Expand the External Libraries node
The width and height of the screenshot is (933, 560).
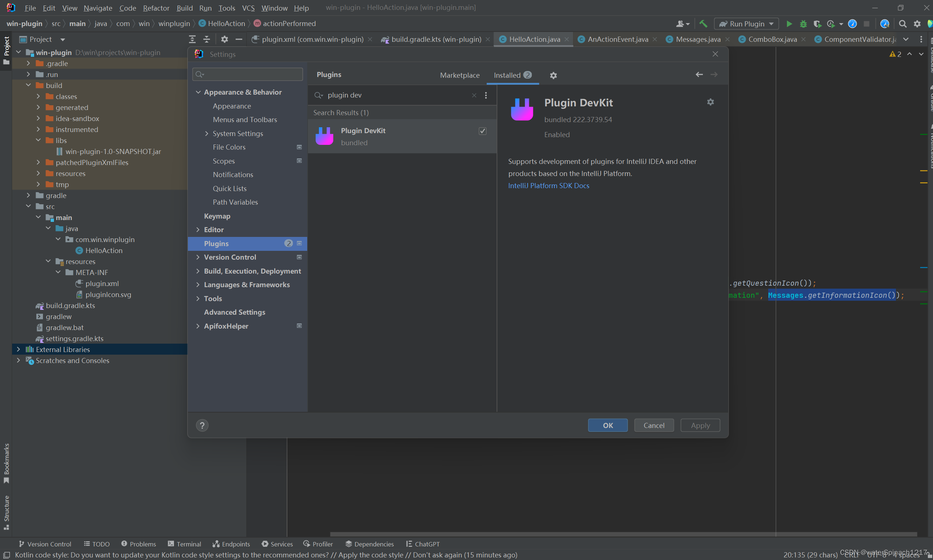coord(18,350)
